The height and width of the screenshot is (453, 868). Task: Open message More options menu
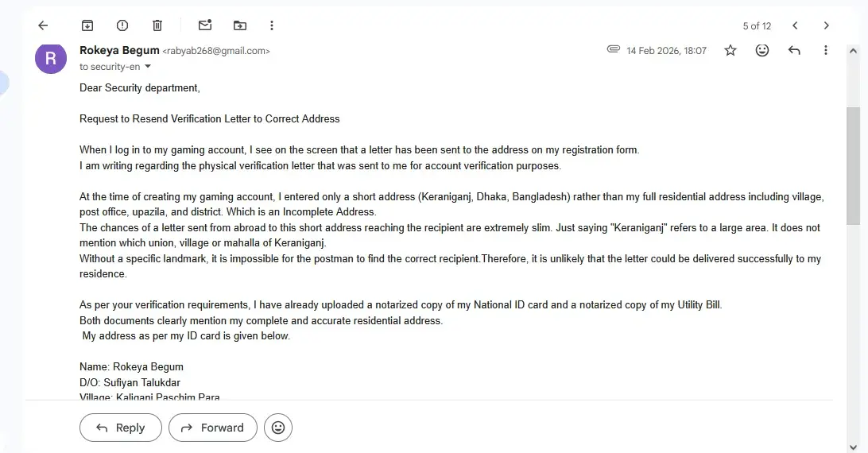point(826,50)
